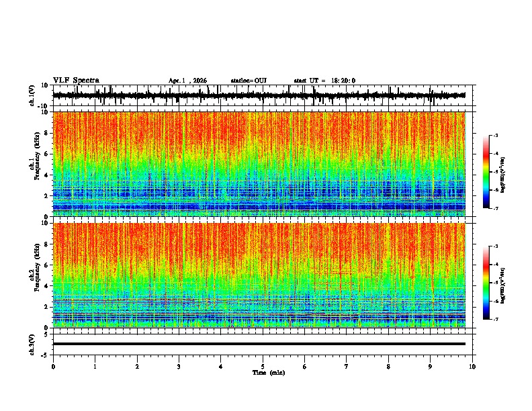Click the "start UT = 18:20: 0" header text
532x411 pixels.
pos(324,81)
